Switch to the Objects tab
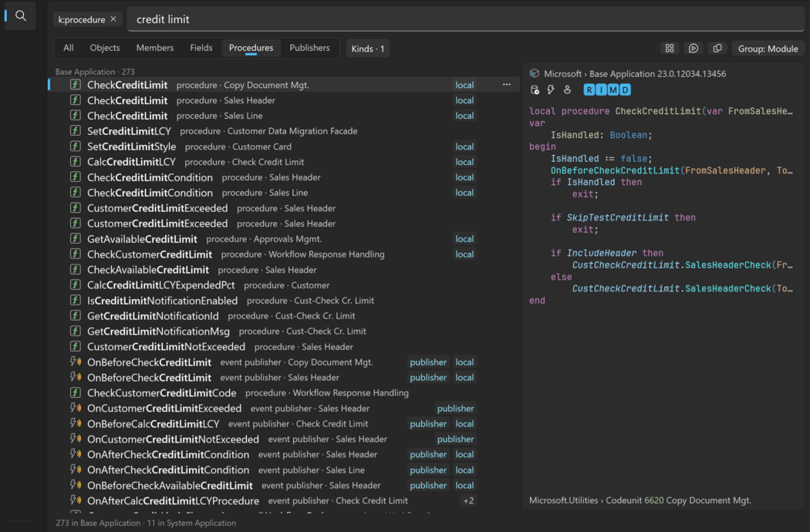 point(105,48)
